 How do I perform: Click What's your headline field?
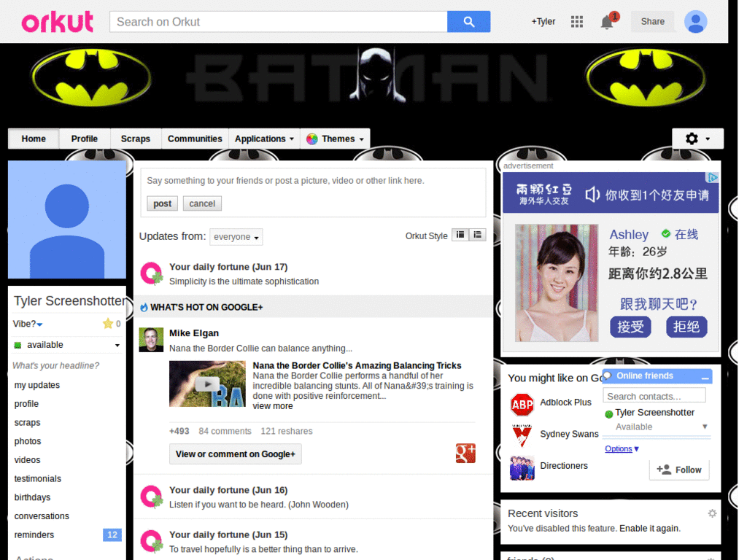click(55, 366)
